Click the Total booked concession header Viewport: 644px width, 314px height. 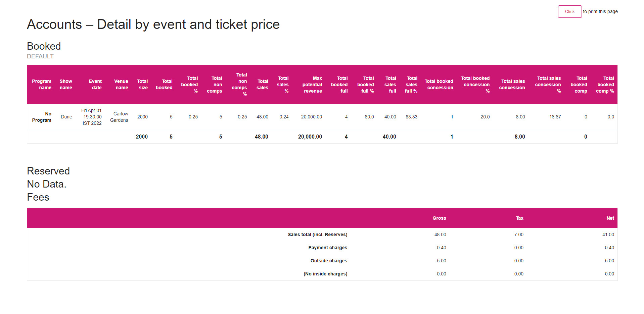click(439, 84)
